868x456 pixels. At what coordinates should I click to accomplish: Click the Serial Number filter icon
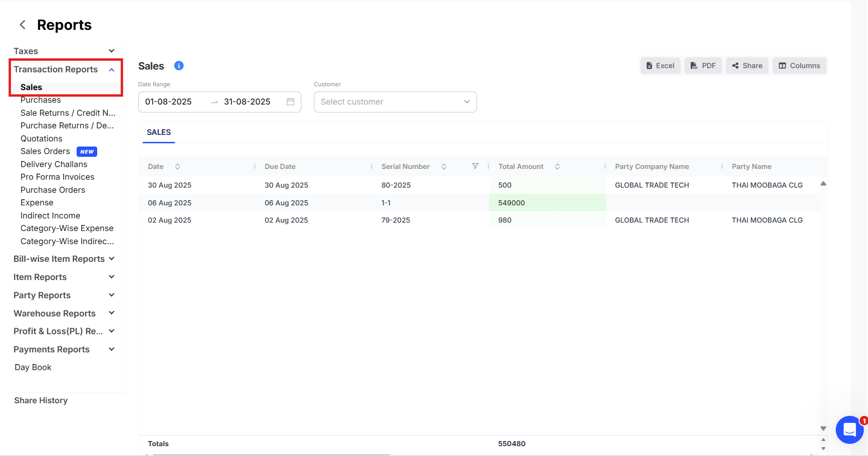coord(475,166)
